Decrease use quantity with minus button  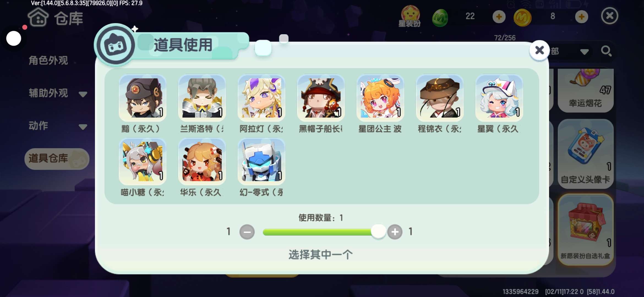point(247,232)
